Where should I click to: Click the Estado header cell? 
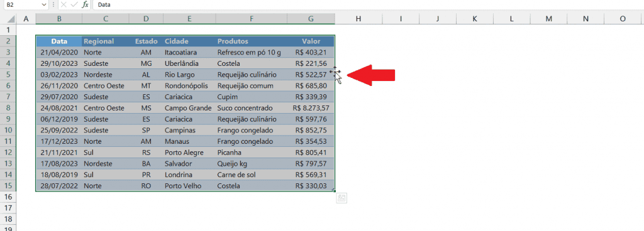146,41
